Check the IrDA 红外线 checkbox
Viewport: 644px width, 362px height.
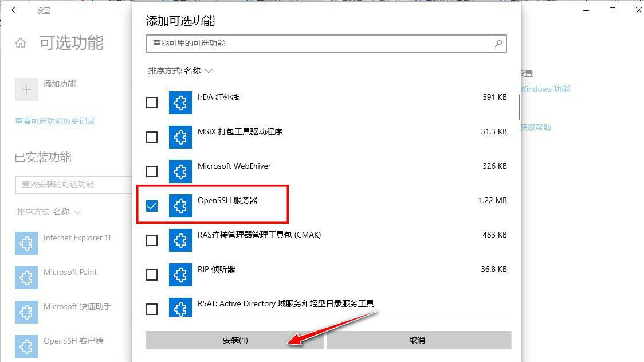[x=152, y=103]
